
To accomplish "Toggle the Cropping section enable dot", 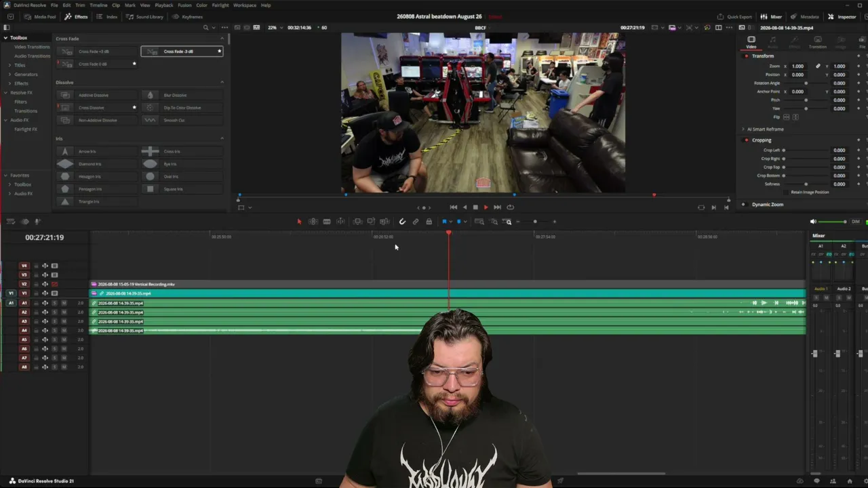I will point(747,140).
